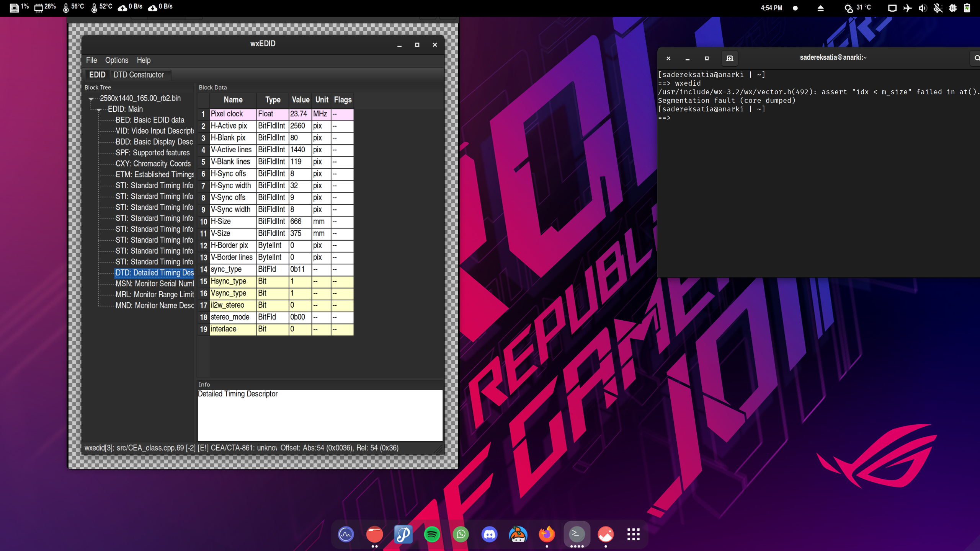Open Discord from the dock
Screen dimensions: 980x551
click(489, 534)
